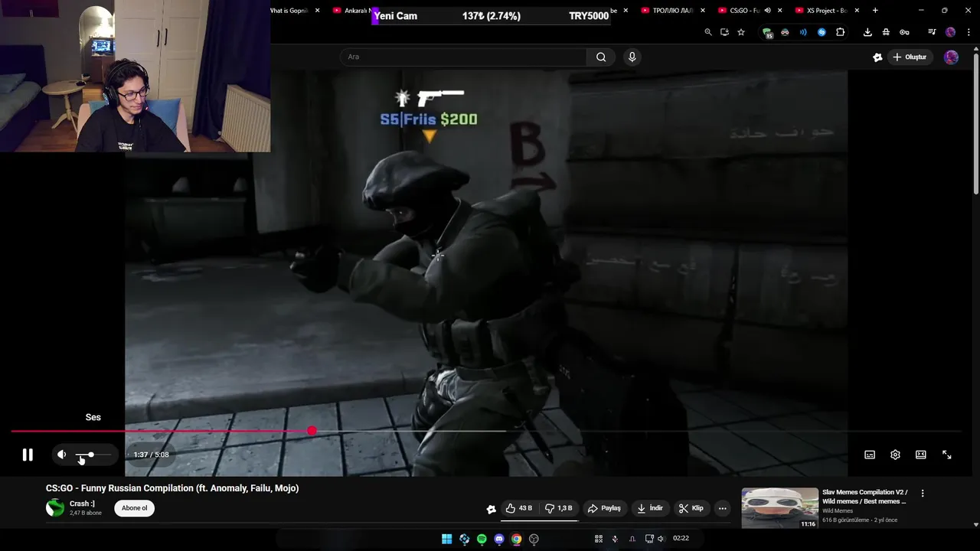980x551 pixels.
Task: Open the YouTube account avatar menu
Action: pyautogui.click(x=951, y=57)
